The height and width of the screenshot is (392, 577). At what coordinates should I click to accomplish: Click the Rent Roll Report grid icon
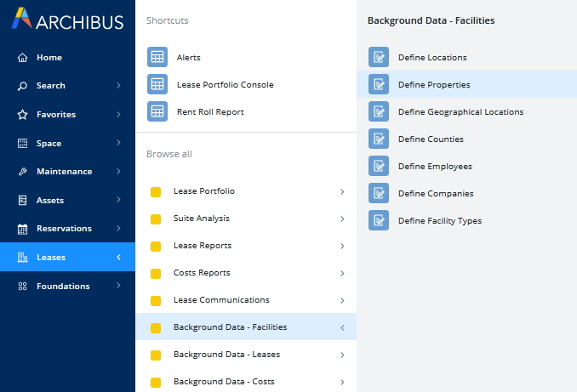click(x=157, y=111)
